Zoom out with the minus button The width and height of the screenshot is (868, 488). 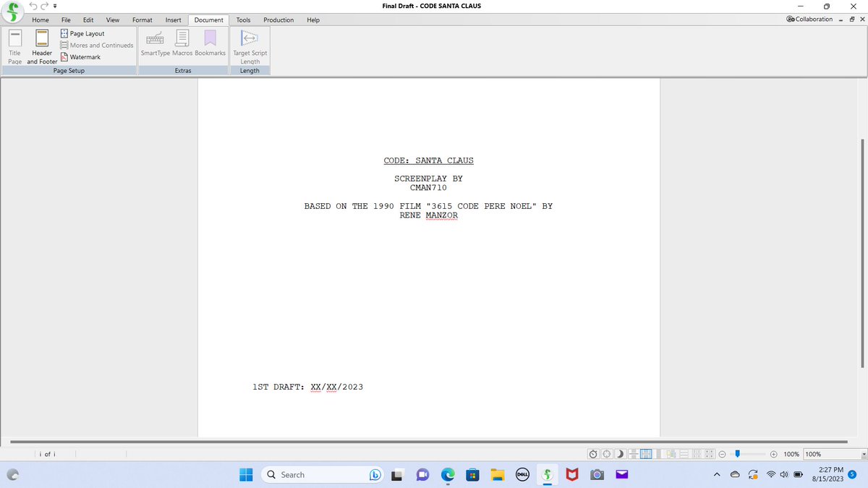click(722, 454)
